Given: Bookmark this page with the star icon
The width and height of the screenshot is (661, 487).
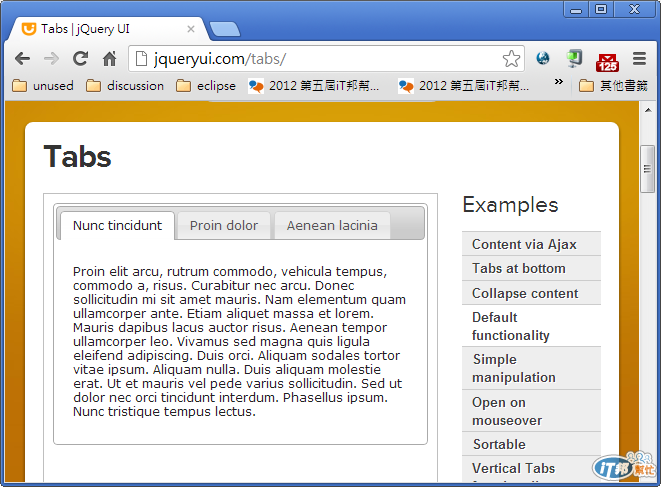Looking at the screenshot, I should [x=511, y=59].
